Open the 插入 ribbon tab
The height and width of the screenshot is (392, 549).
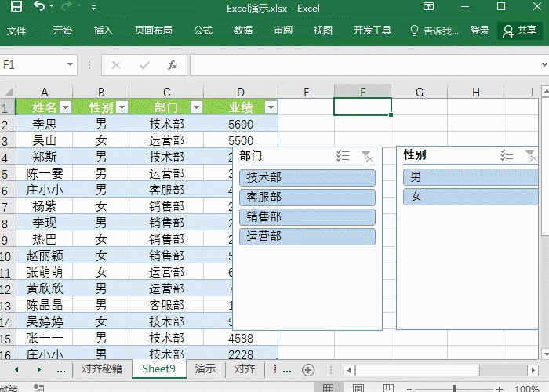click(x=104, y=31)
